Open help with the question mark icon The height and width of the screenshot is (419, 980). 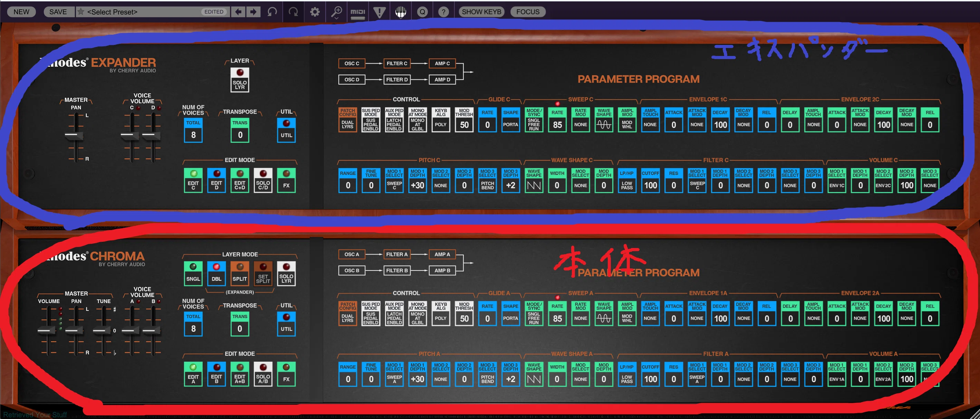[x=443, y=12]
